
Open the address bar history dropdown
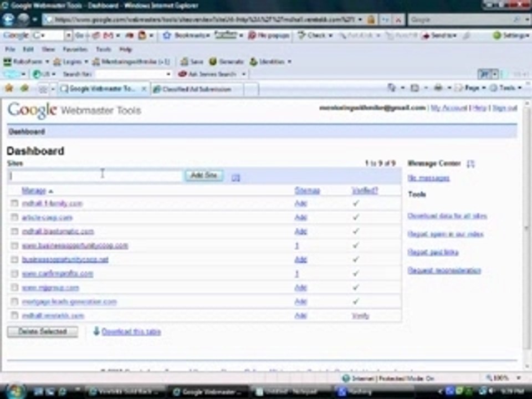click(x=360, y=20)
